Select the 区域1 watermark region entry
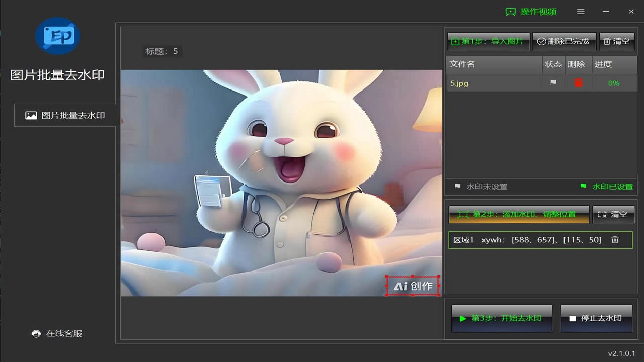The width and height of the screenshot is (644, 362). (x=528, y=240)
